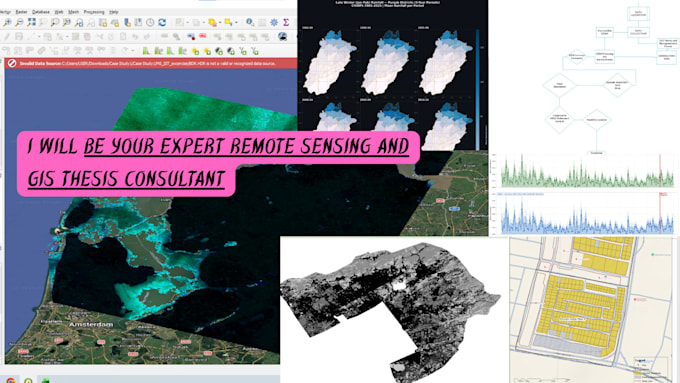Expand the Deselect Features dropdown arrow

tap(236, 23)
